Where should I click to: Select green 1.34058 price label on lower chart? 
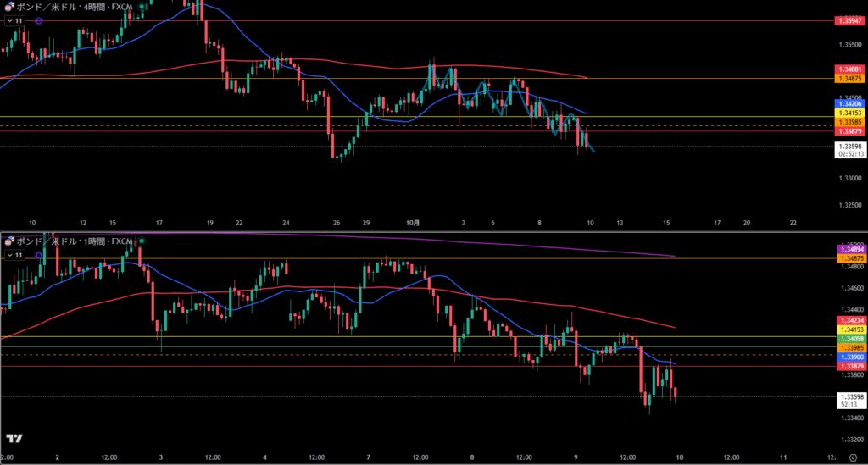[x=849, y=338]
